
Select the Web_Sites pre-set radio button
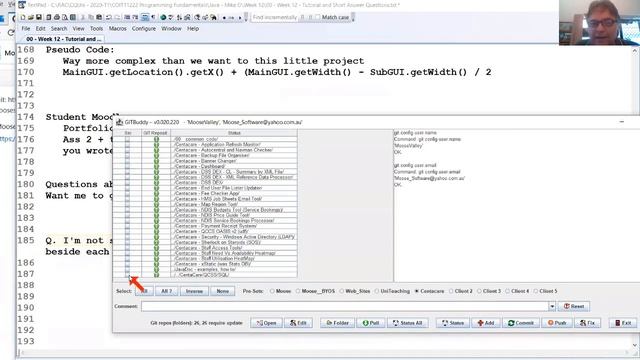342,291
